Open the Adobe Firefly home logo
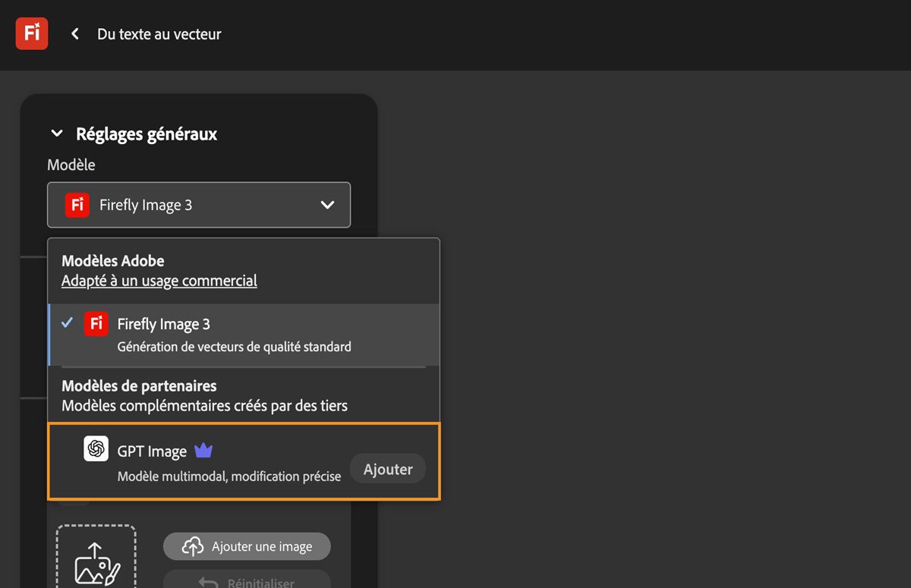This screenshot has height=588, width=911. pyautogui.click(x=32, y=33)
